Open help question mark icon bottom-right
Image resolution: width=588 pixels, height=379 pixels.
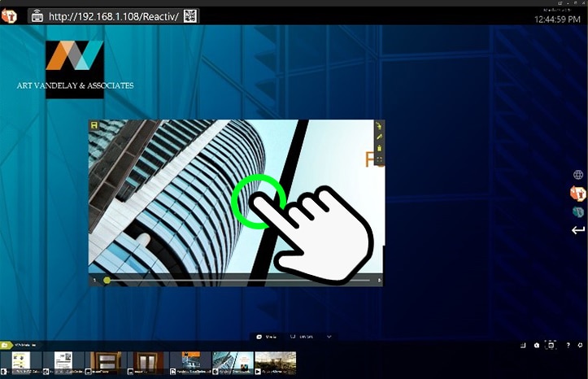tap(568, 346)
